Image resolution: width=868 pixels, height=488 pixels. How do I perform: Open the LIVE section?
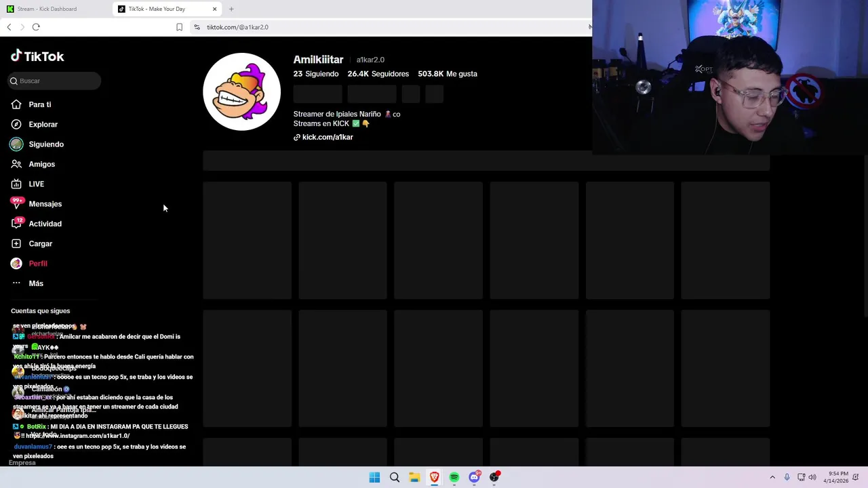(x=36, y=184)
